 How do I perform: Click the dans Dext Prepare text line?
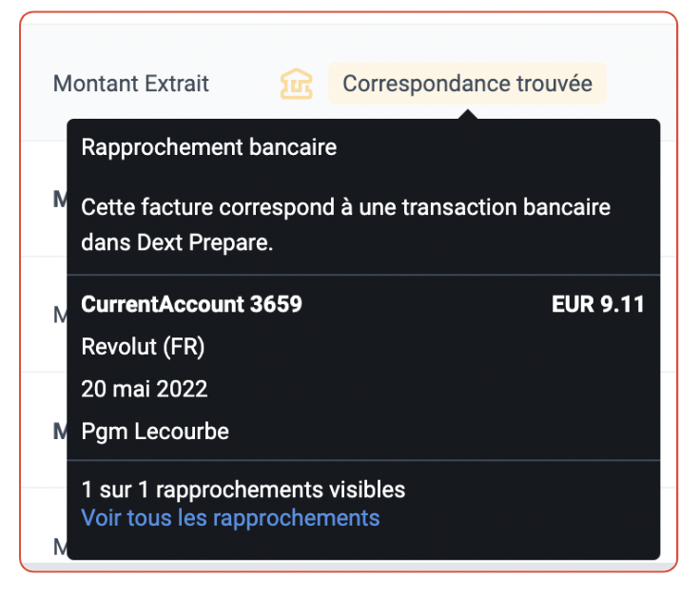coord(177,242)
